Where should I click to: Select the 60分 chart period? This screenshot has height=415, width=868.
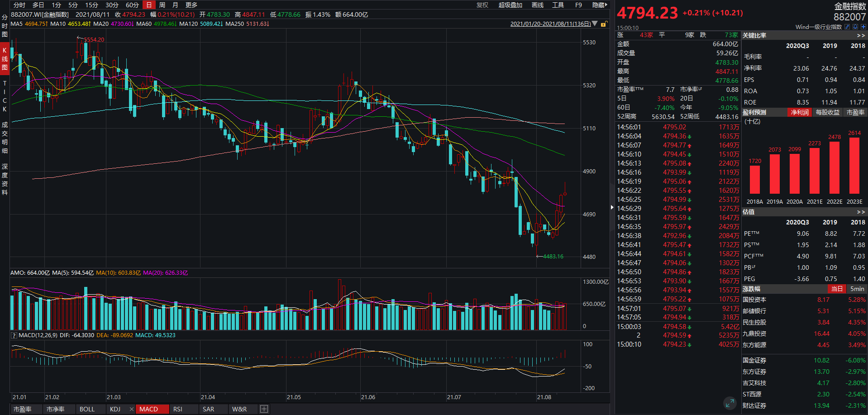coord(132,5)
